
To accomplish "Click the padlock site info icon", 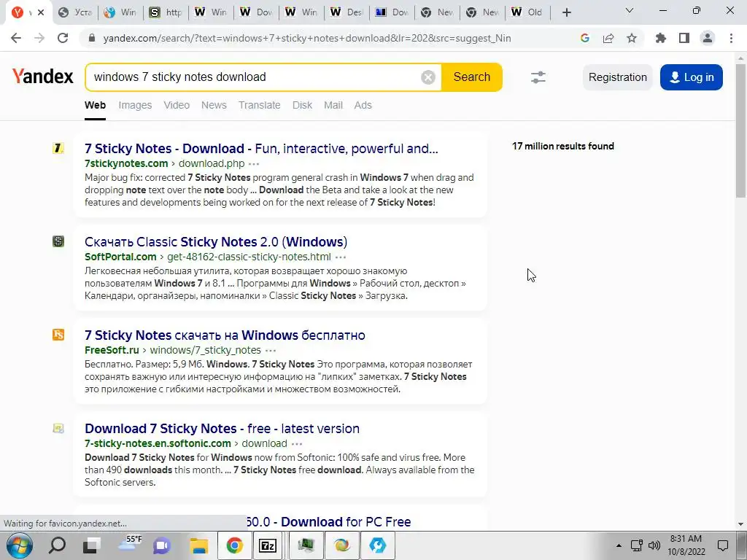I will coord(92,38).
